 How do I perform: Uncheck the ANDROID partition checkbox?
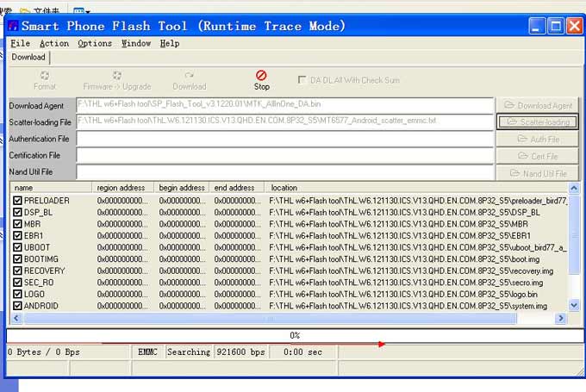coord(17,306)
